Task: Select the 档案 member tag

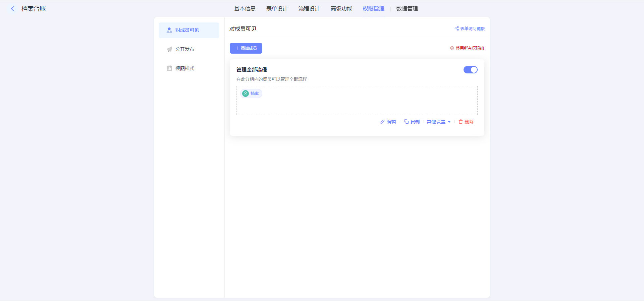Action: pos(251,94)
